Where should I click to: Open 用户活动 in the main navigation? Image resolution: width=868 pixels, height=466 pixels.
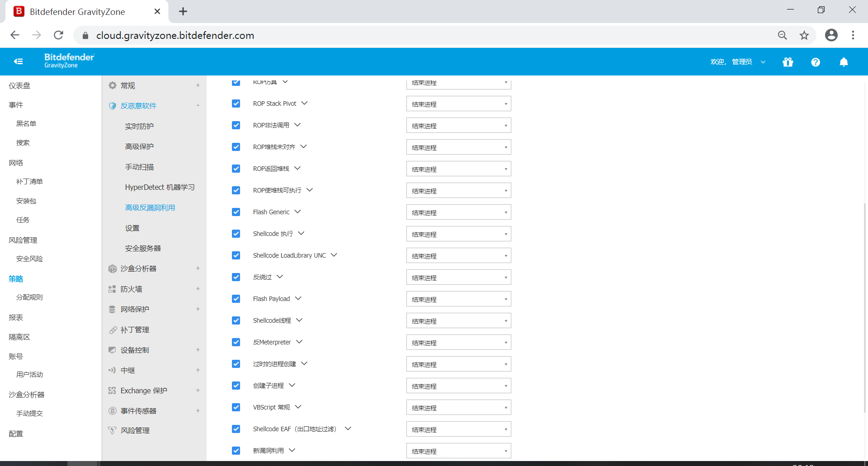point(29,374)
